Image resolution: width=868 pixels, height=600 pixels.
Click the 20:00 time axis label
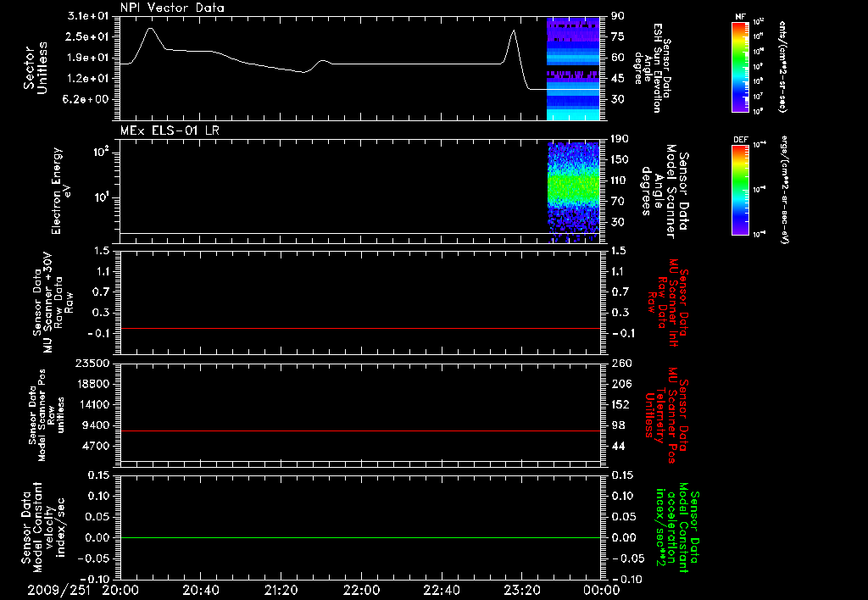(x=120, y=591)
